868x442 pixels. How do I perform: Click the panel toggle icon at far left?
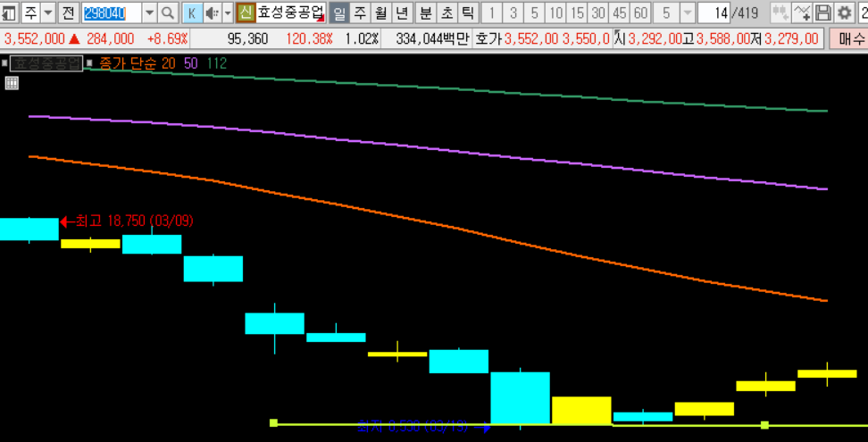tap(8, 13)
